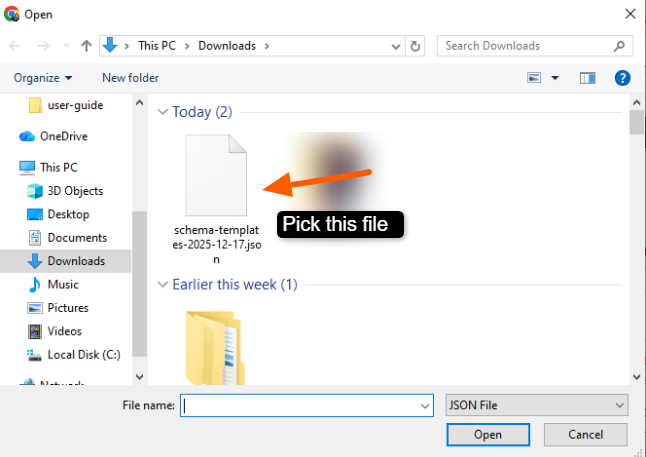Click the Desktop icon in sidebar
This screenshot has height=457, width=646.
point(35,214)
